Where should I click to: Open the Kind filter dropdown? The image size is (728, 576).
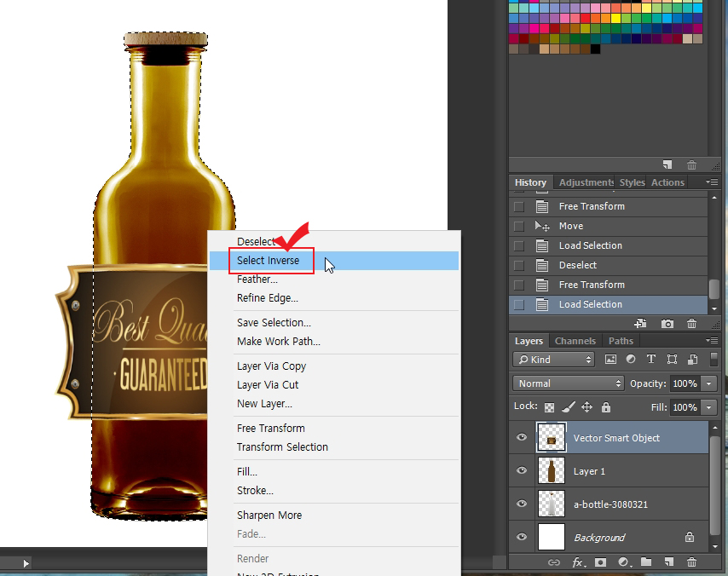[x=554, y=360]
